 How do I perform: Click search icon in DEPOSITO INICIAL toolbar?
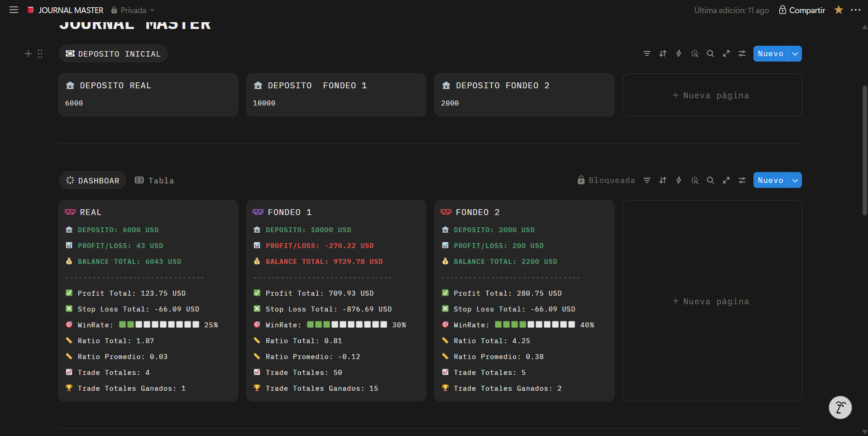(710, 53)
